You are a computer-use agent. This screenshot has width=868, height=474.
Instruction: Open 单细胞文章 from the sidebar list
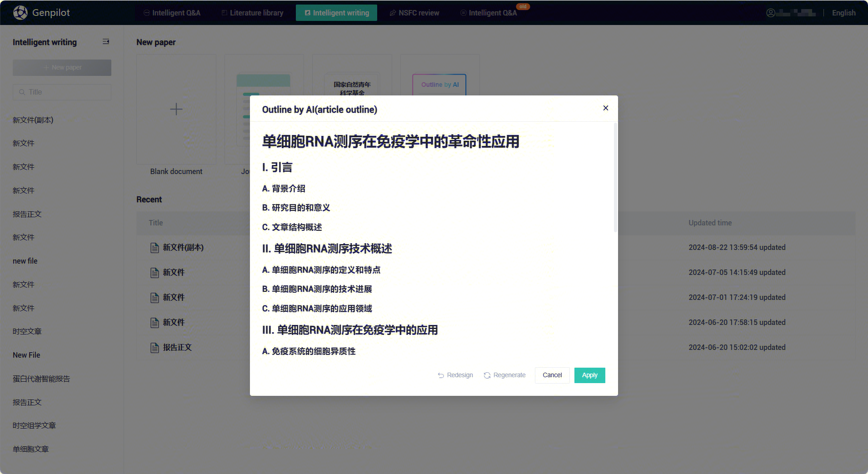click(x=31, y=449)
